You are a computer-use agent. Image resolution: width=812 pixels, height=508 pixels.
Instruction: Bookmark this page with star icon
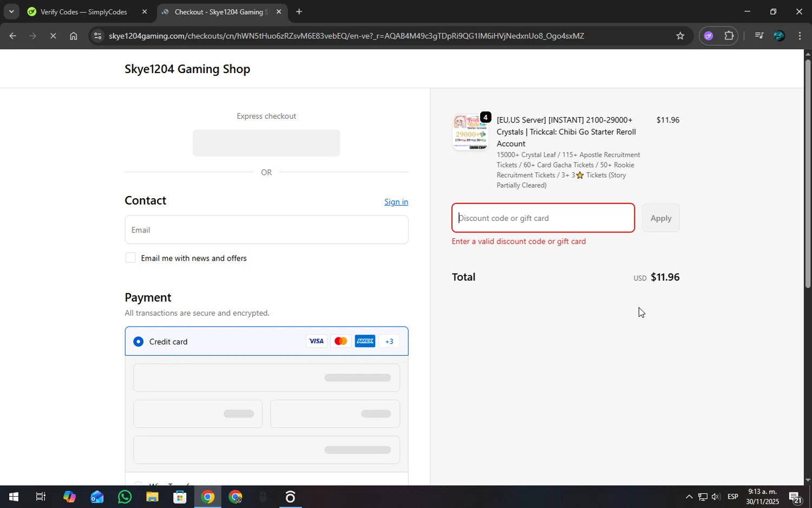(680, 36)
